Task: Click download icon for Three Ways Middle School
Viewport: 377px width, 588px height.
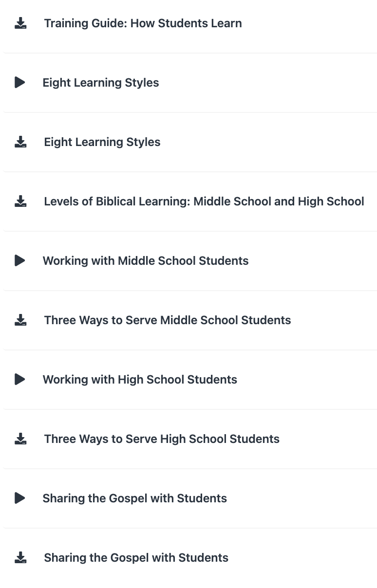Action: [20, 320]
